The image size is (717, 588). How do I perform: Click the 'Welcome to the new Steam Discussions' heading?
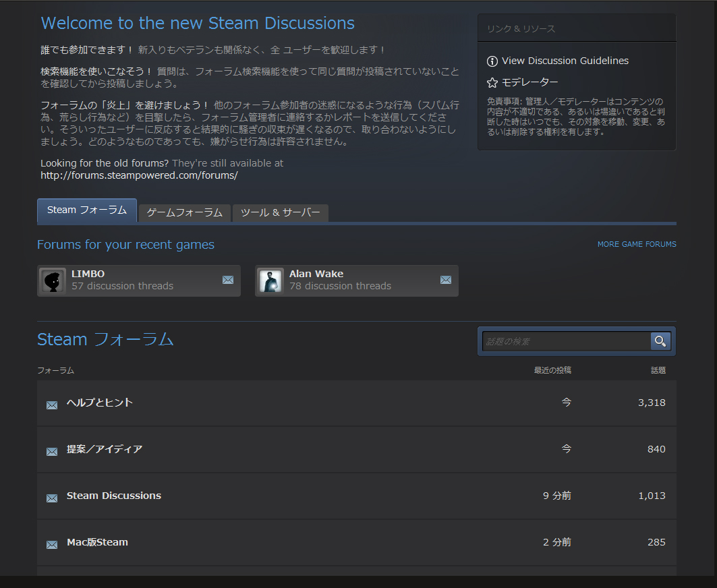click(x=198, y=24)
